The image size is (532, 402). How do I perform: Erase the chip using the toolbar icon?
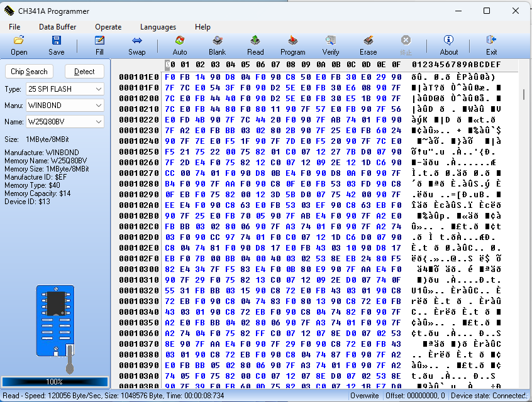pos(369,45)
